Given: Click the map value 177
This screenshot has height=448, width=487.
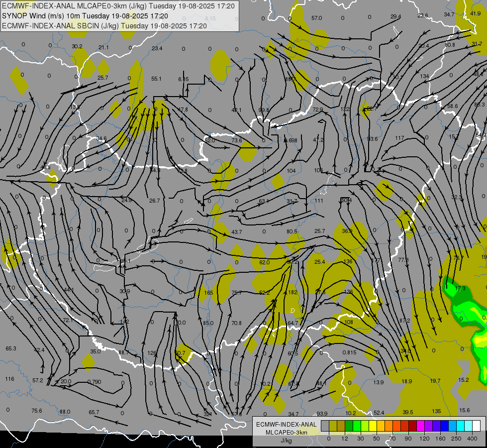Looking at the screenshot, I should click(x=376, y=260).
